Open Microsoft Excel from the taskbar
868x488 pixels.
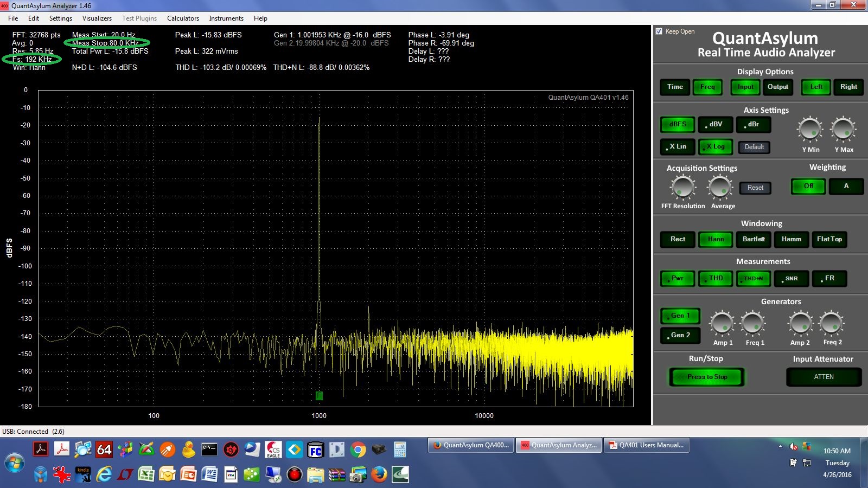(x=146, y=474)
